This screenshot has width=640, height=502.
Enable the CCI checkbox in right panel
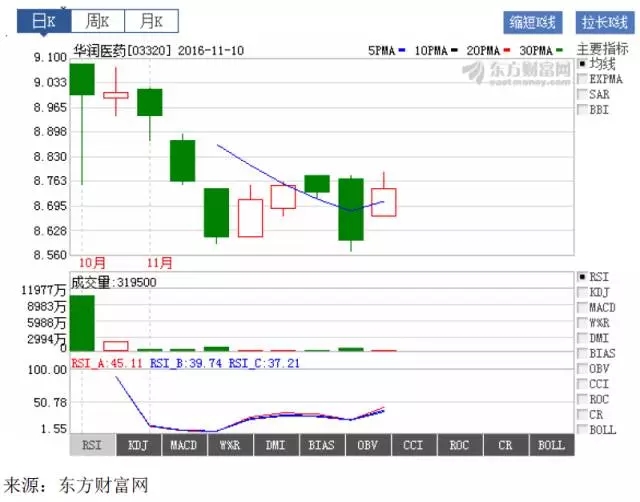tap(582, 384)
